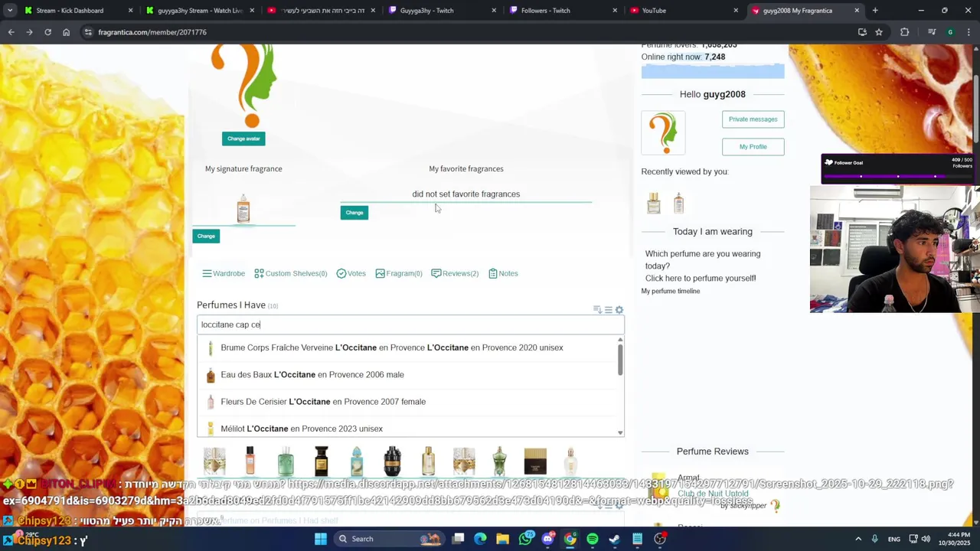Image resolution: width=980 pixels, height=551 pixels.
Task: Change favorite fragrances button
Action: [354, 212]
